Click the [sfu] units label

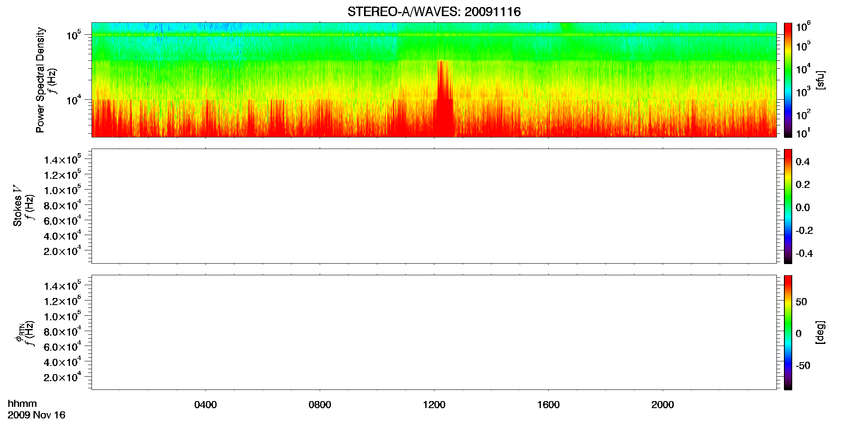pos(820,80)
